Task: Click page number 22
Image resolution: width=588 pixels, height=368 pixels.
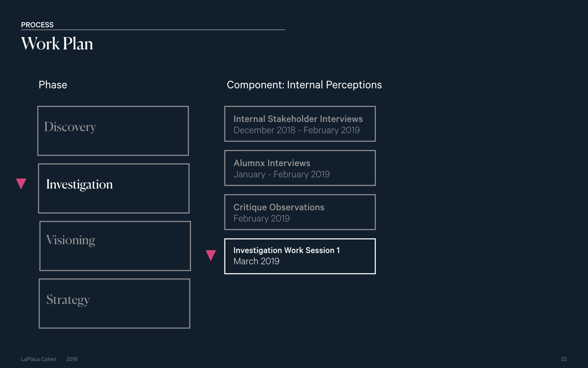Action: 564,359
